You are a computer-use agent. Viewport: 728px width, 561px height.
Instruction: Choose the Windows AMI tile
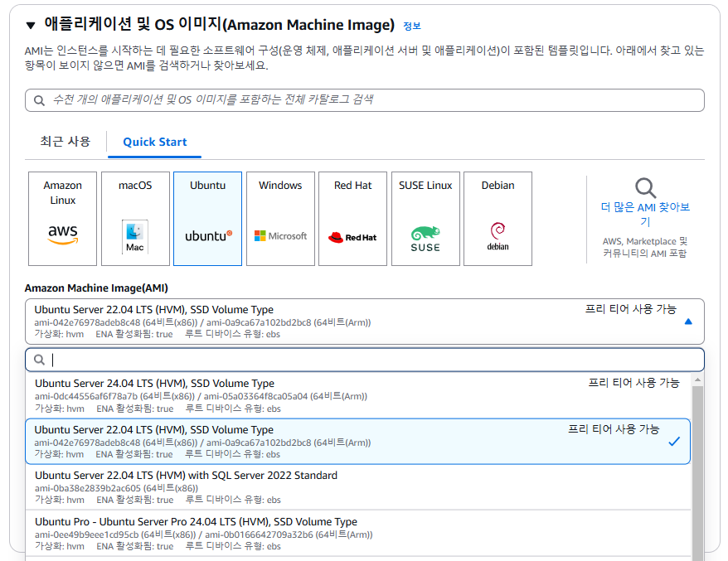coord(280,219)
